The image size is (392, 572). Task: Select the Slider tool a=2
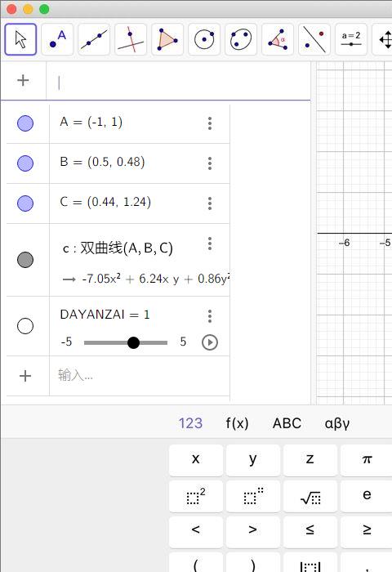(351, 39)
